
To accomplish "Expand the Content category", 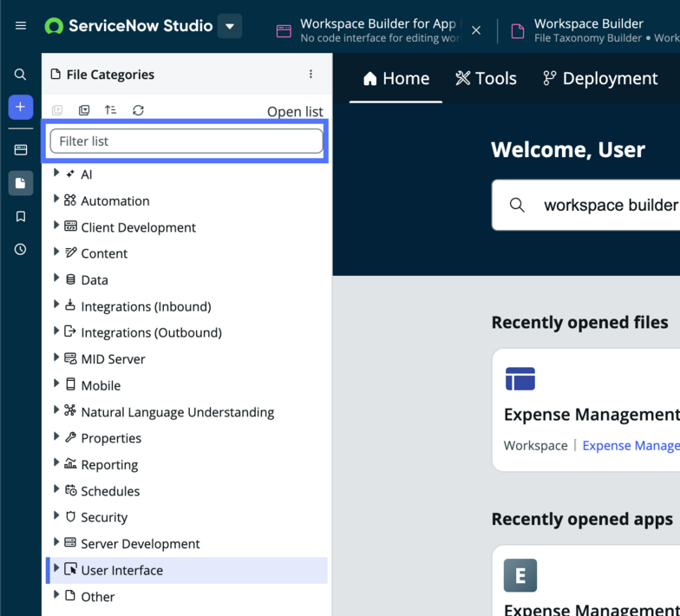I will coord(56,252).
